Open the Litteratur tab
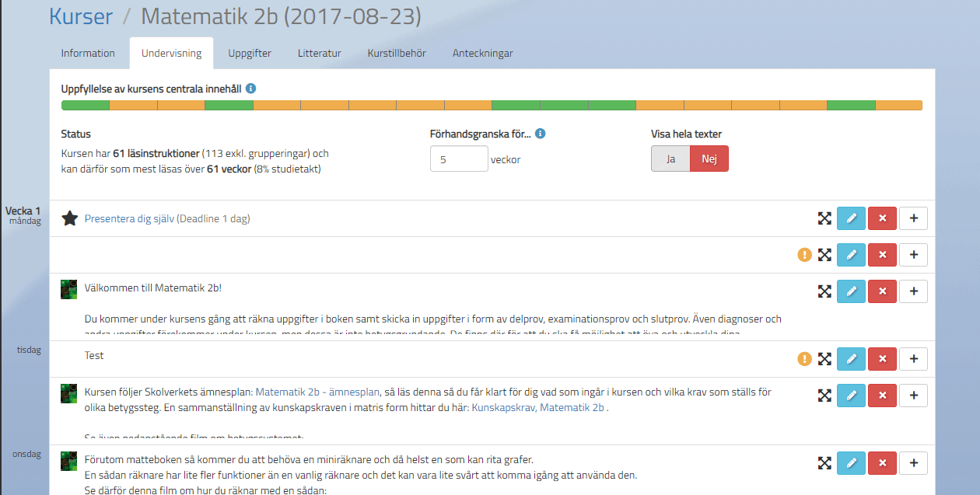 tap(319, 54)
